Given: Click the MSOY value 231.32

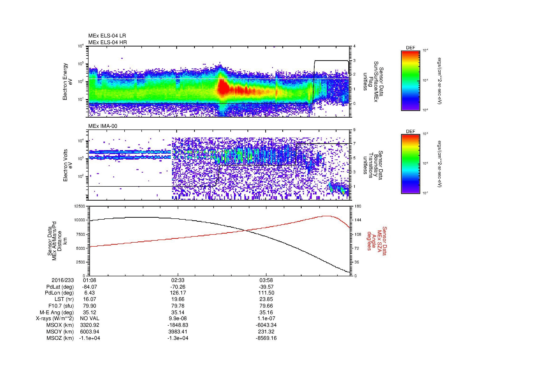Looking at the screenshot, I should pos(266,332).
